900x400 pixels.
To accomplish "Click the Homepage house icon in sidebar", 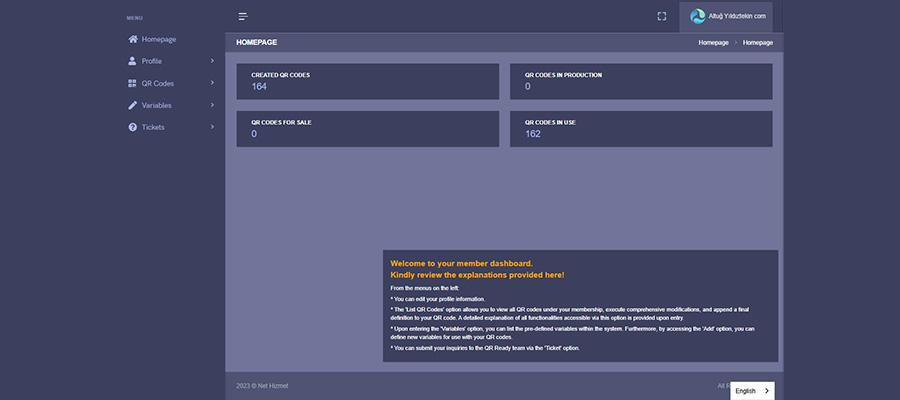I will pos(133,40).
